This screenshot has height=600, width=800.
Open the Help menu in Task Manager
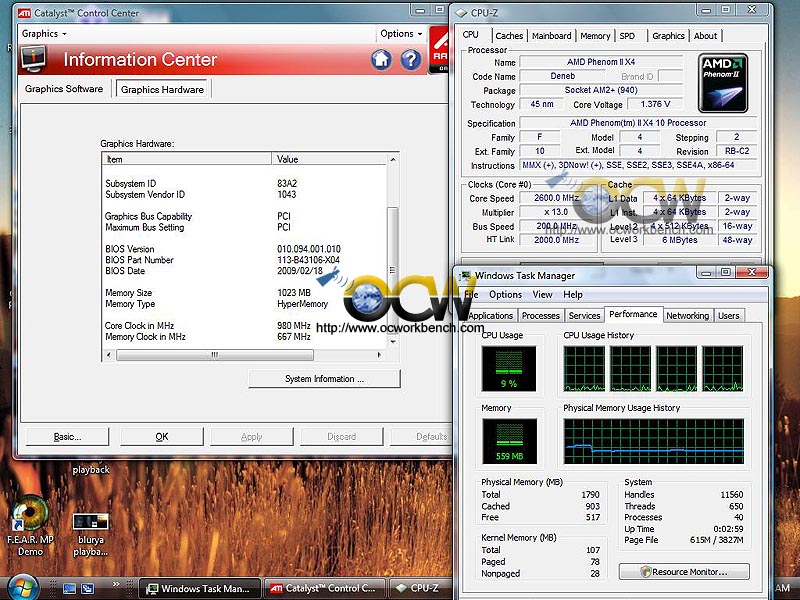pyautogui.click(x=572, y=294)
